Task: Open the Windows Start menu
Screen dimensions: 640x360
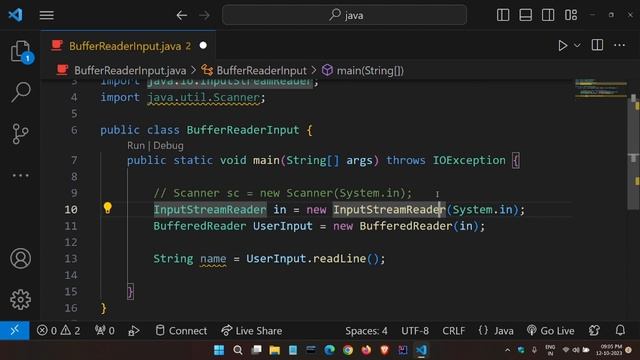Action: pyautogui.click(x=219, y=350)
